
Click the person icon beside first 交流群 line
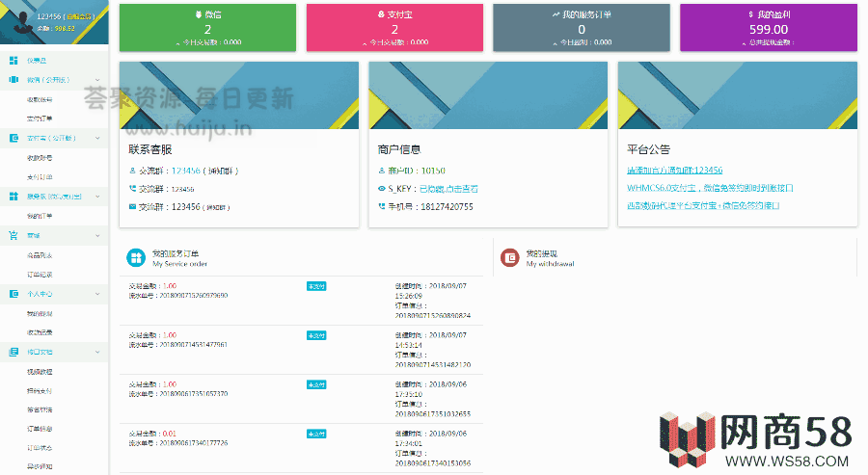[x=132, y=171]
